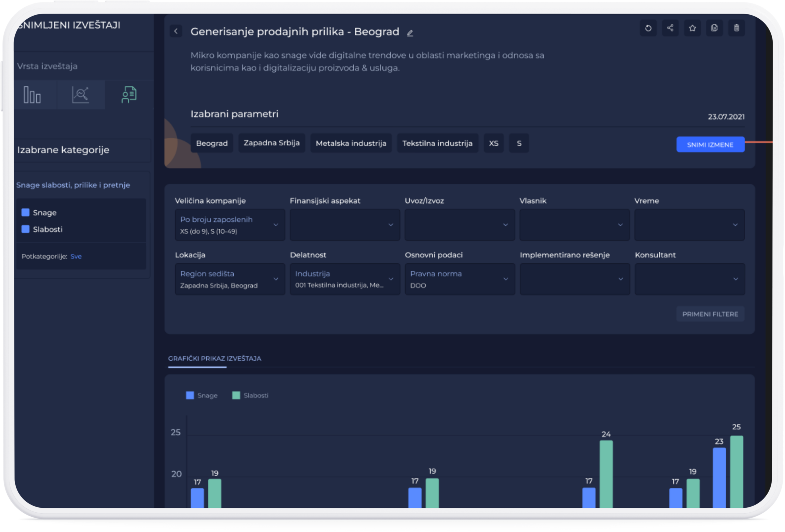The height and width of the screenshot is (532, 785).
Task: Click the refresh report icon
Action: coord(648,28)
